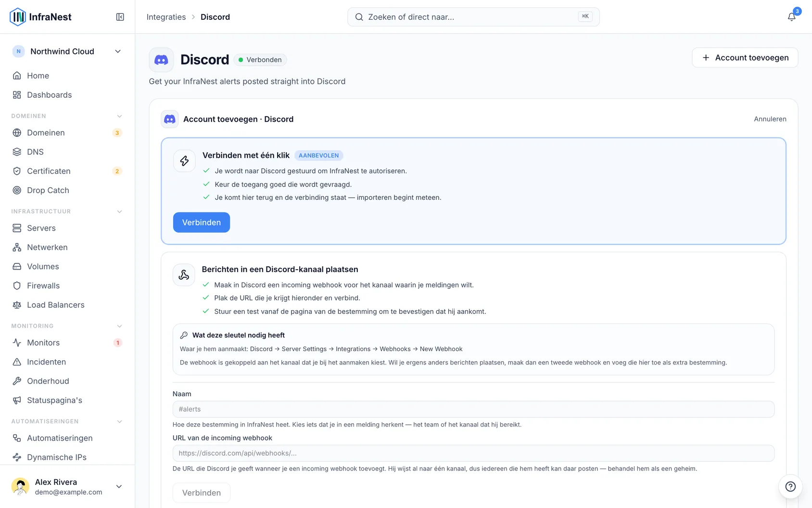The image size is (812, 508).
Task: Click the DNS layers icon
Action: (x=17, y=152)
